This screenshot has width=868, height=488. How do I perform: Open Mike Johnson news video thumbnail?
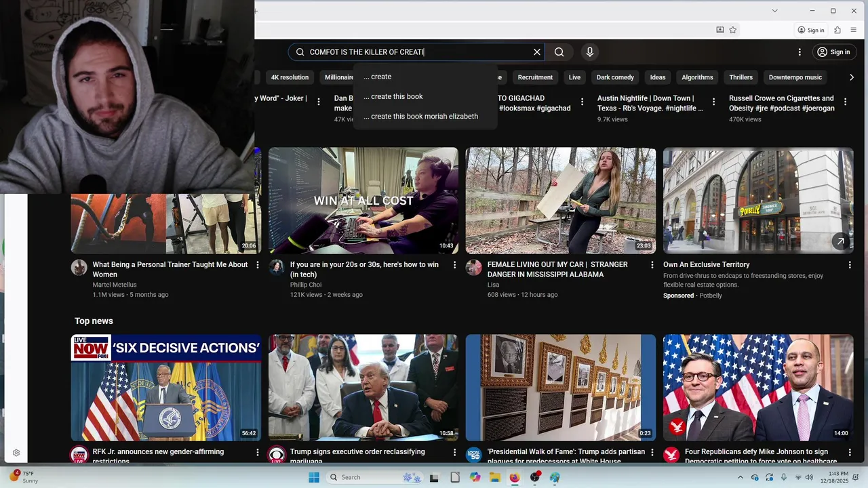[x=758, y=388]
